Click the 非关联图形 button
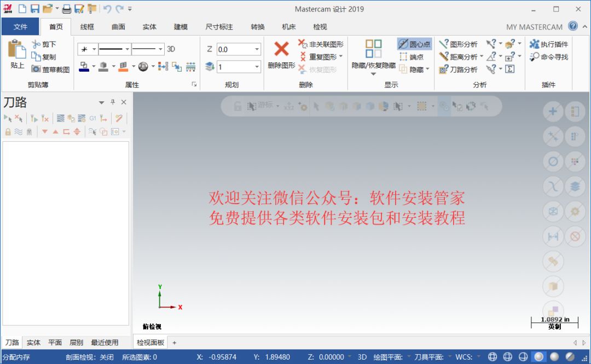 pos(321,44)
